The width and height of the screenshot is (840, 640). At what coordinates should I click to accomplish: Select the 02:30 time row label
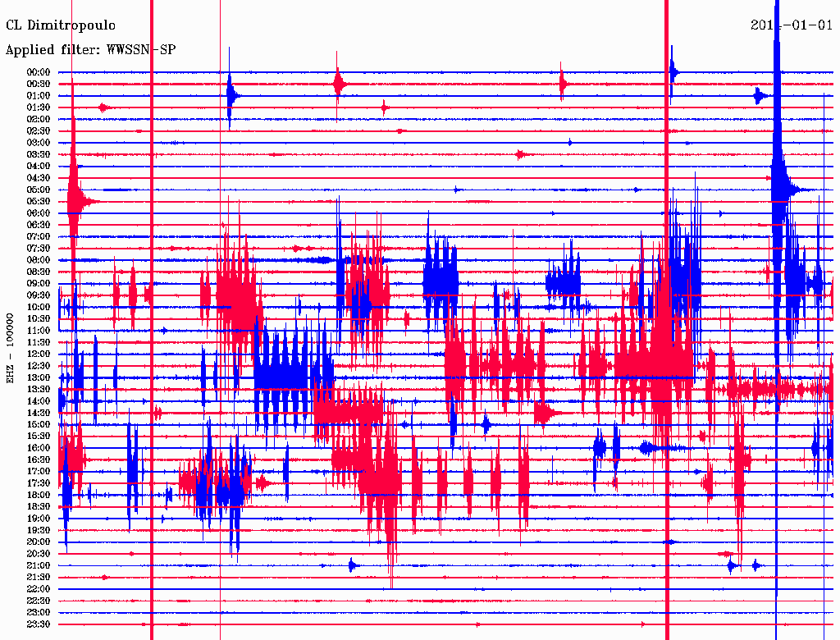[39, 130]
